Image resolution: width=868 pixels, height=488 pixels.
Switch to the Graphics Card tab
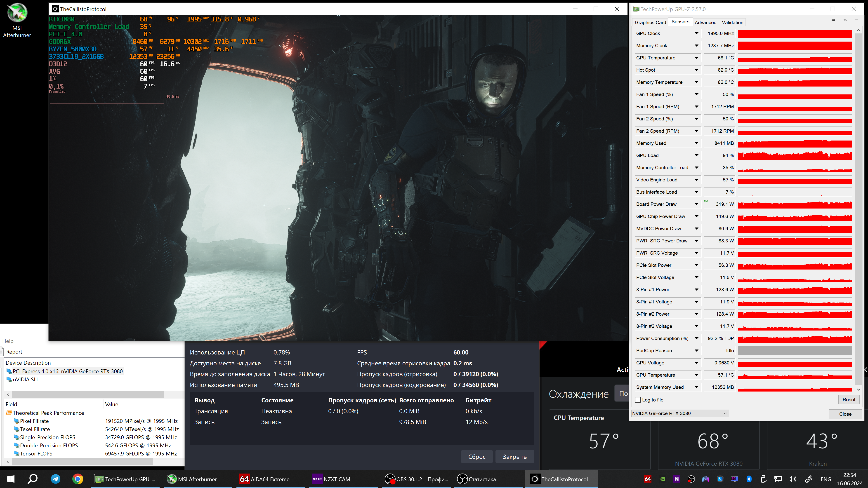[650, 22]
